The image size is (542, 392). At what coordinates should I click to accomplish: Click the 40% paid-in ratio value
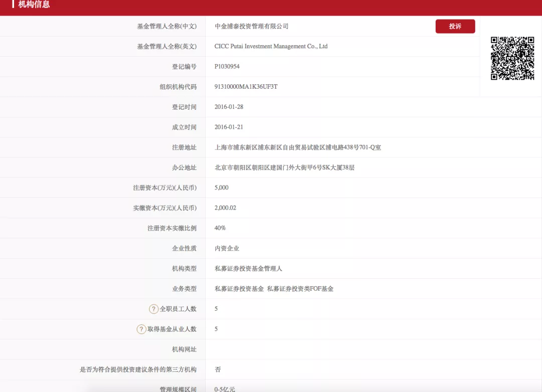(x=220, y=228)
